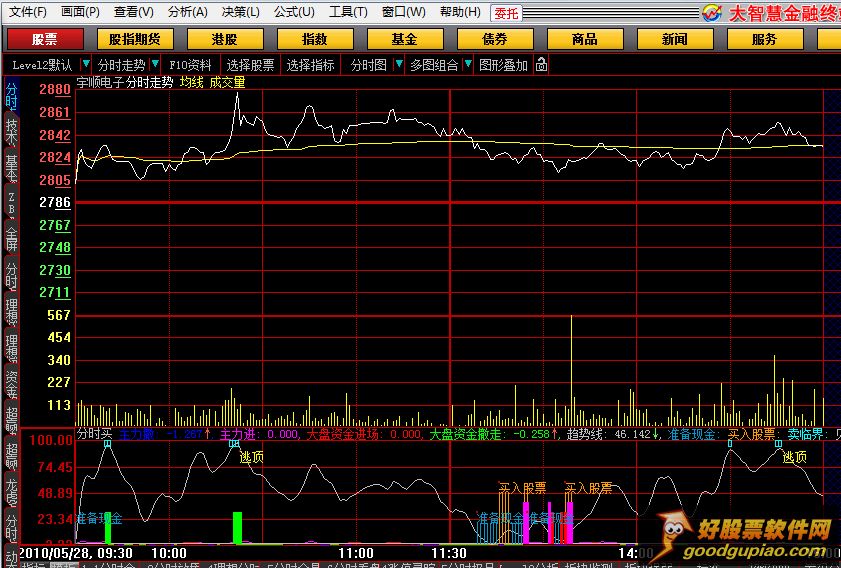841x568 pixels.
Task: Open the 基金 category button
Action: pyautogui.click(x=404, y=39)
